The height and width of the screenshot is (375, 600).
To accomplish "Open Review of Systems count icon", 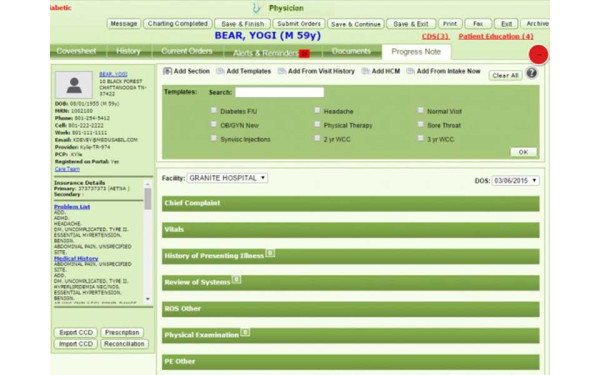I will [x=236, y=279].
